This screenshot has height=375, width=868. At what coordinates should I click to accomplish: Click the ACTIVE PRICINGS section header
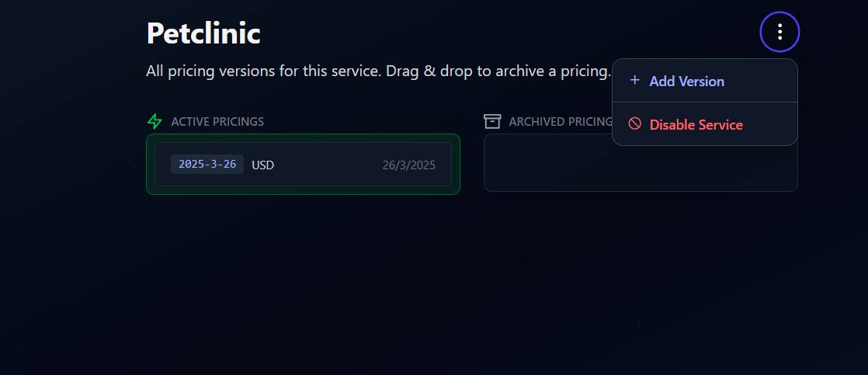217,122
